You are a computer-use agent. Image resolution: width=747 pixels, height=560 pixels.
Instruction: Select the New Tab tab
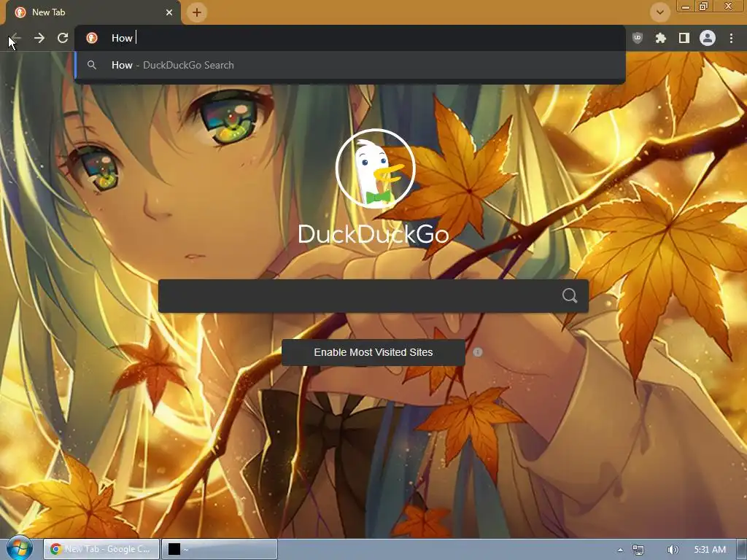[x=93, y=12]
